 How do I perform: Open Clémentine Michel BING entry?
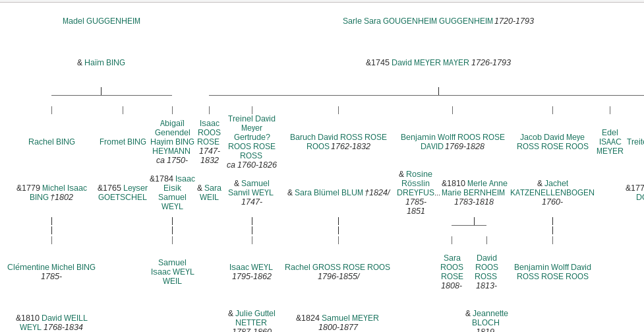pyautogui.click(x=51, y=267)
